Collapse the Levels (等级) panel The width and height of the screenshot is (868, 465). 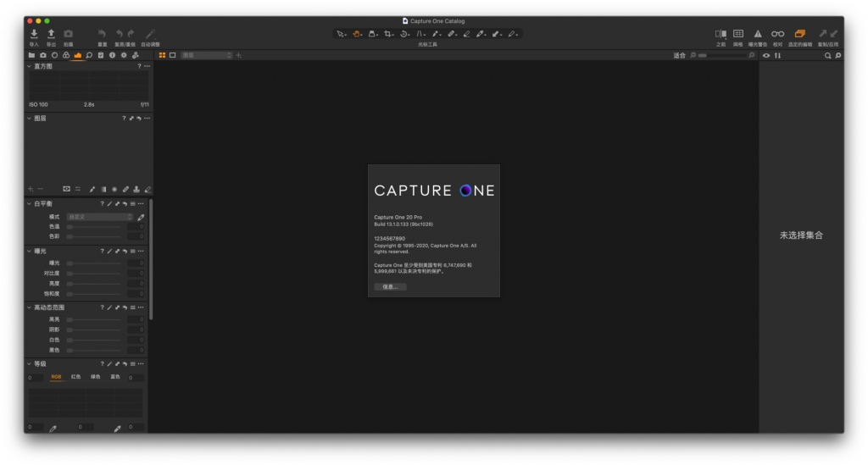coord(30,364)
